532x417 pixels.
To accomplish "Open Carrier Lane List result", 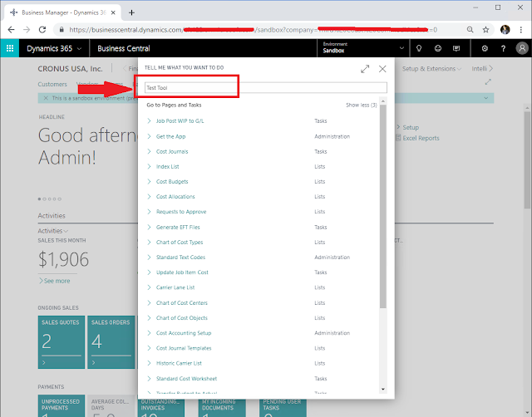I will [x=175, y=287].
